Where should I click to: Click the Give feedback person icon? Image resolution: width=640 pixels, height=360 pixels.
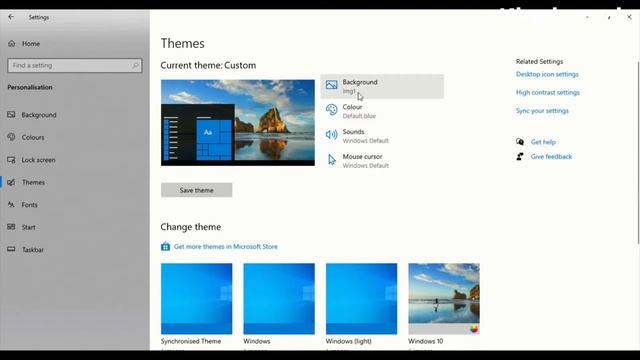pyautogui.click(x=520, y=156)
